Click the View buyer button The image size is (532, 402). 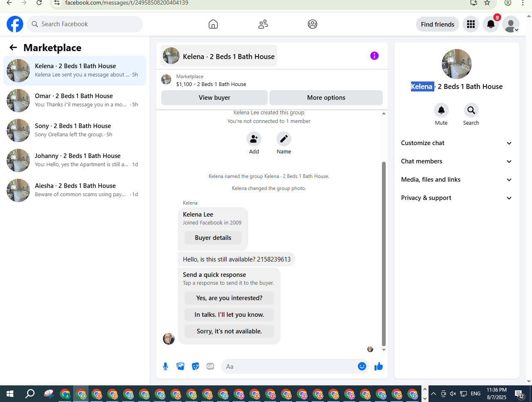click(x=214, y=98)
